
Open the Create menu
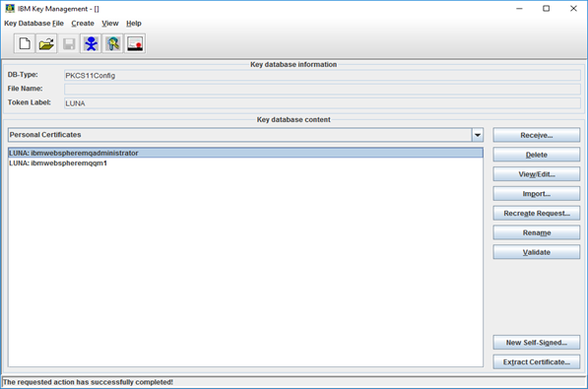click(83, 24)
